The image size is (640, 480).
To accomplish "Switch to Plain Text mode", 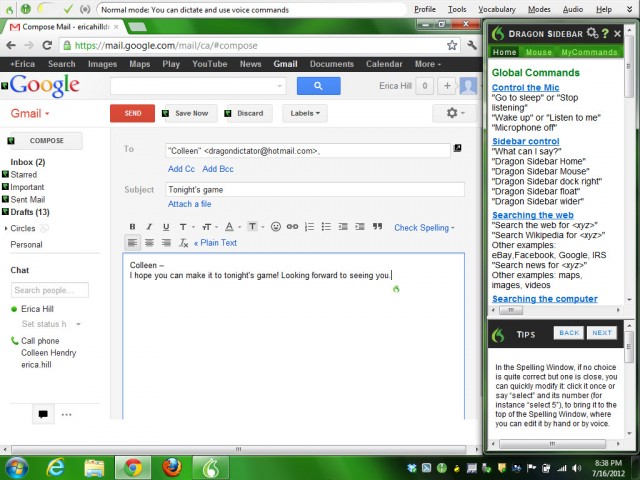I will point(215,243).
